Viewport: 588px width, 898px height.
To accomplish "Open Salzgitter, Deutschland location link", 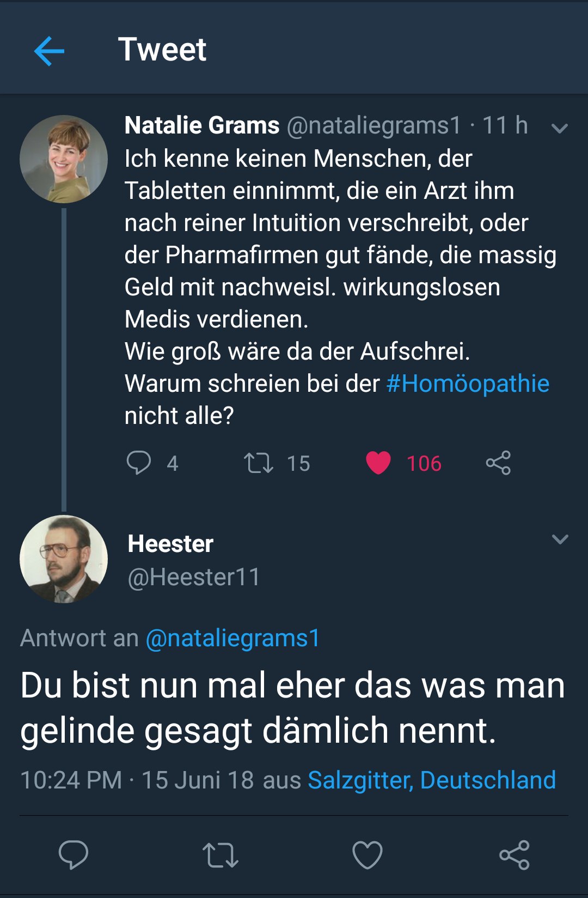I will [432, 780].
